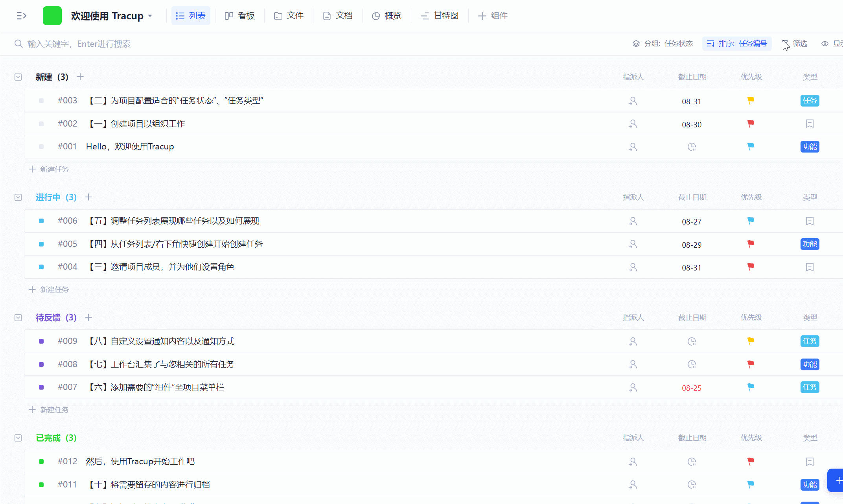Collapse the 新建 group checkbox toggle

(x=18, y=77)
